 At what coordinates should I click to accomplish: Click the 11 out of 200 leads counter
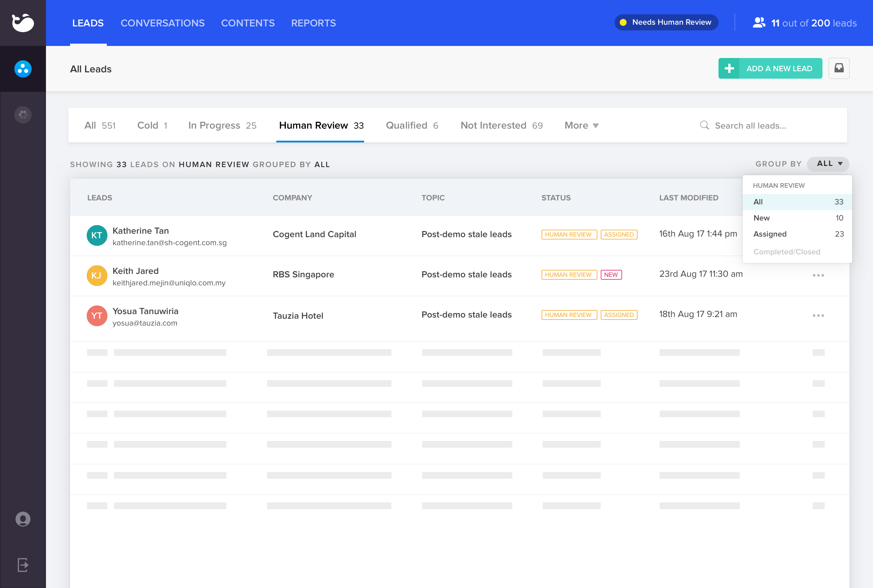pos(805,23)
